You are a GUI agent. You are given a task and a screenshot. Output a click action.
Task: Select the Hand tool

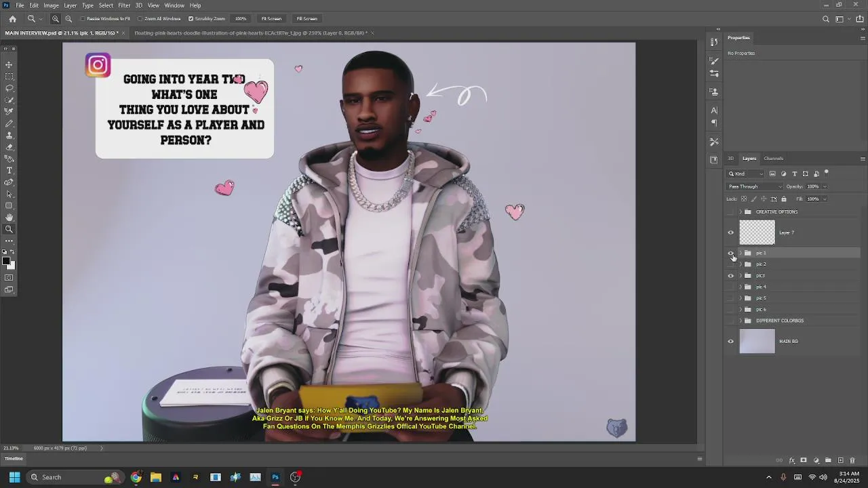pyautogui.click(x=9, y=217)
